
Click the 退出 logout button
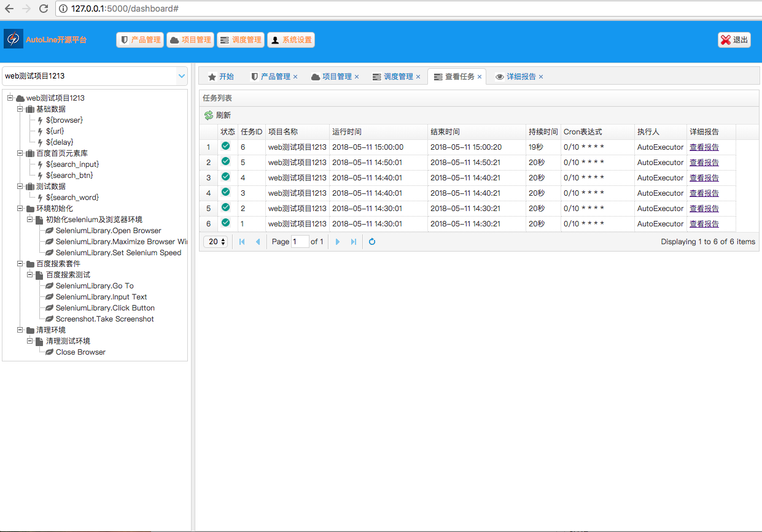tap(734, 40)
